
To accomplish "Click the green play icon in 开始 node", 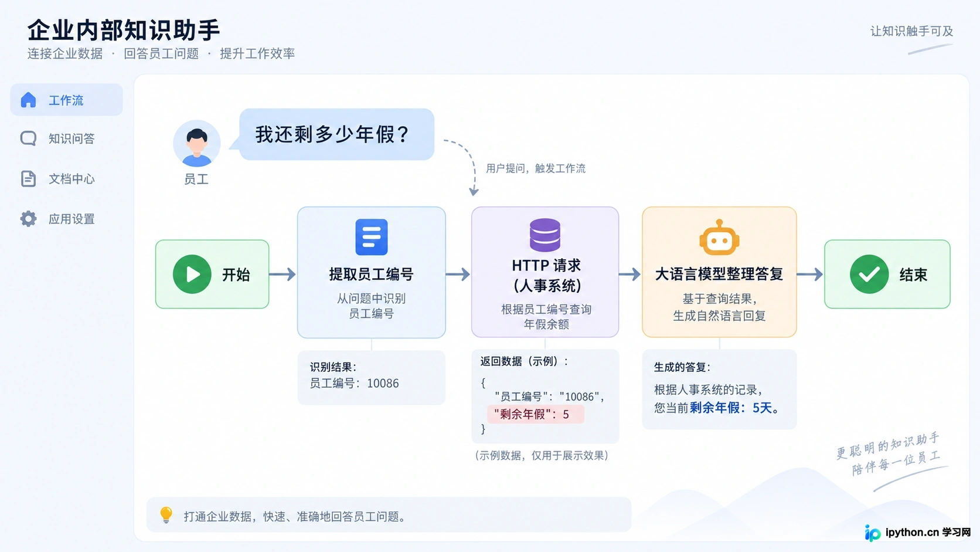I will coord(192,274).
